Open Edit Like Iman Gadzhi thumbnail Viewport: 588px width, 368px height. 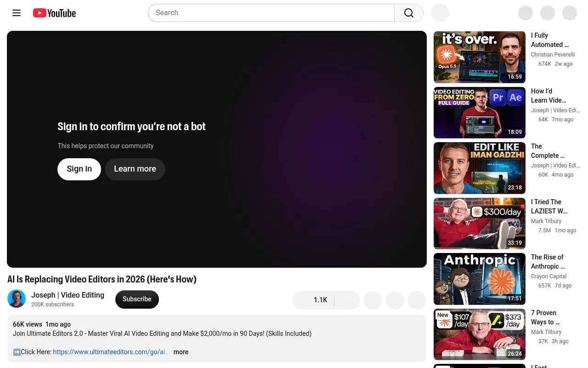[x=480, y=168]
